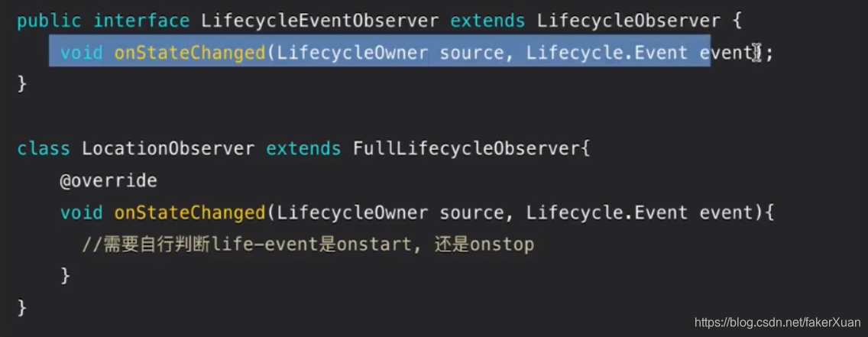Image resolution: width=868 pixels, height=337 pixels.
Task: Click the "interface" keyword
Action: pyautogui.click(x=141, y=21)
